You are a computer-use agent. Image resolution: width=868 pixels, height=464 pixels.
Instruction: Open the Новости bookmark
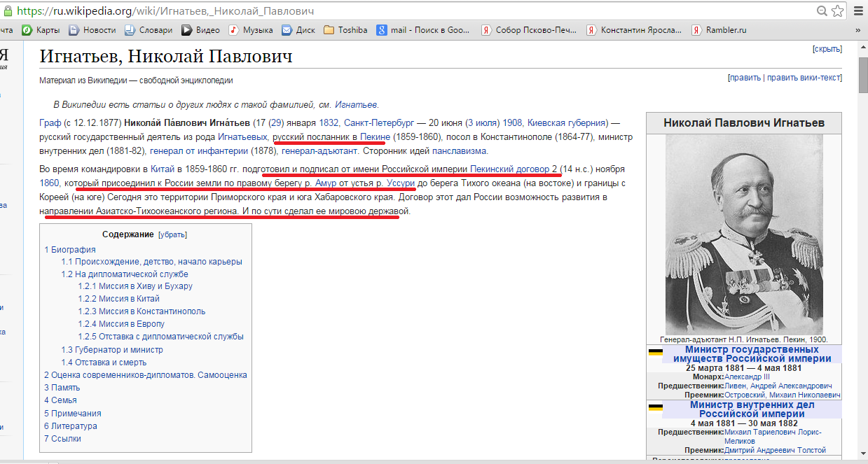coord(92,30)
